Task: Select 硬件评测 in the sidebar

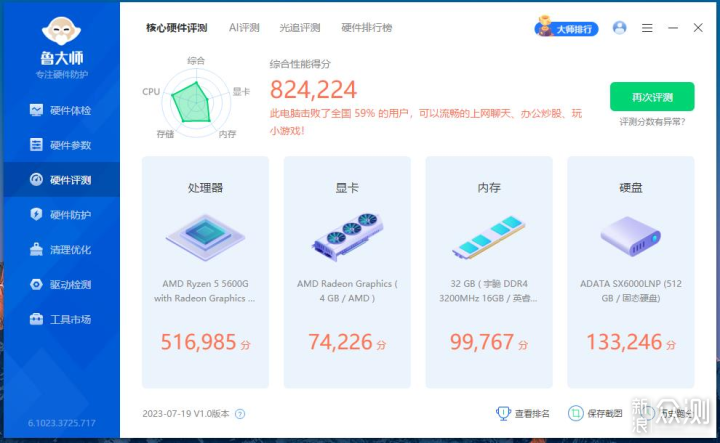Action: (61, 180)
